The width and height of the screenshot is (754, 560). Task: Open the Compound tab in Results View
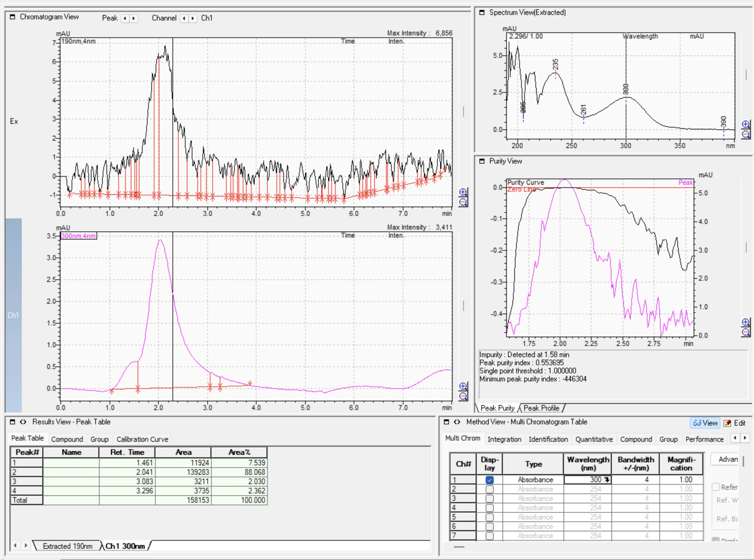[67, 439]
